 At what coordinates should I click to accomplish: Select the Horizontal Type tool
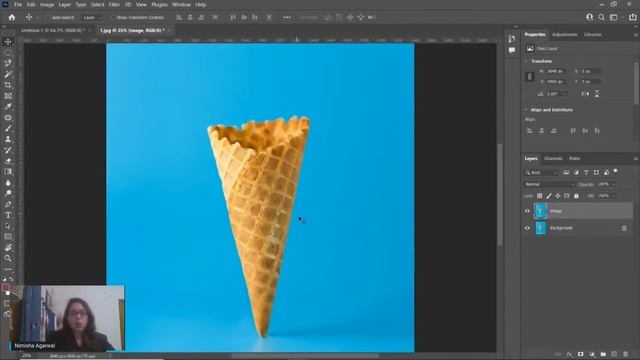coord(8,215)
